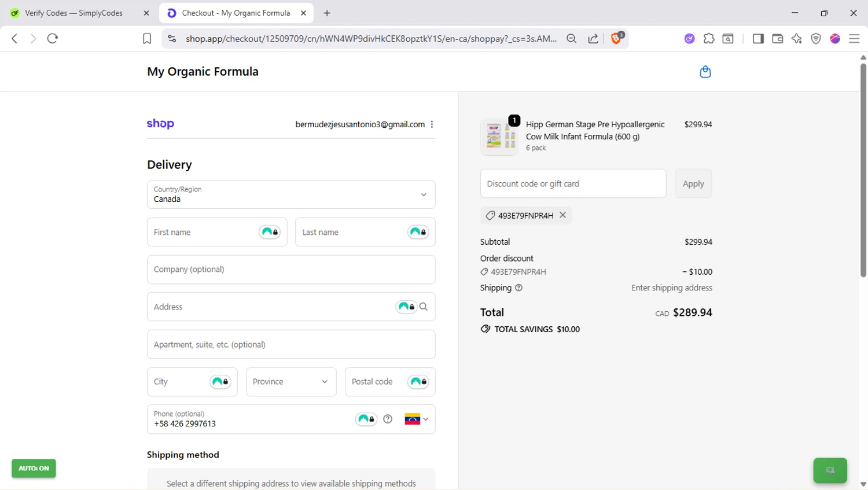Close the Verify Codes SimplyCodes tab
The width and height of the screenshot is (868, 490).
pyautogui.click(x=146, y=13)
